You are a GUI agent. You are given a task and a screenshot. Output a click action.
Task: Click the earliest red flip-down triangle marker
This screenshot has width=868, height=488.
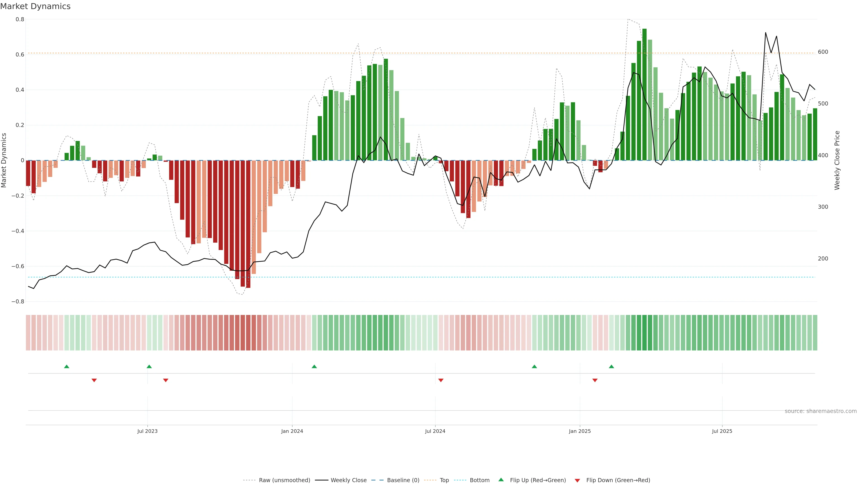pos(94,380)
